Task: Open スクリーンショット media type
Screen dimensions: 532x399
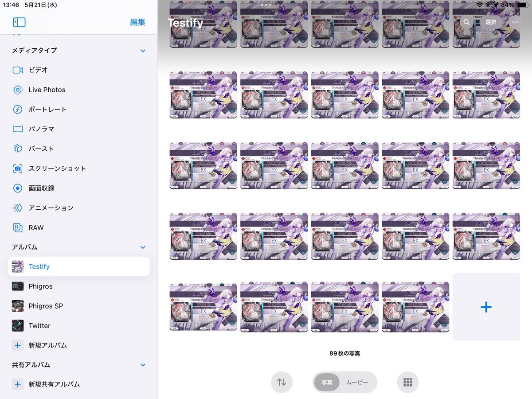Action: (x=79, y=168)
